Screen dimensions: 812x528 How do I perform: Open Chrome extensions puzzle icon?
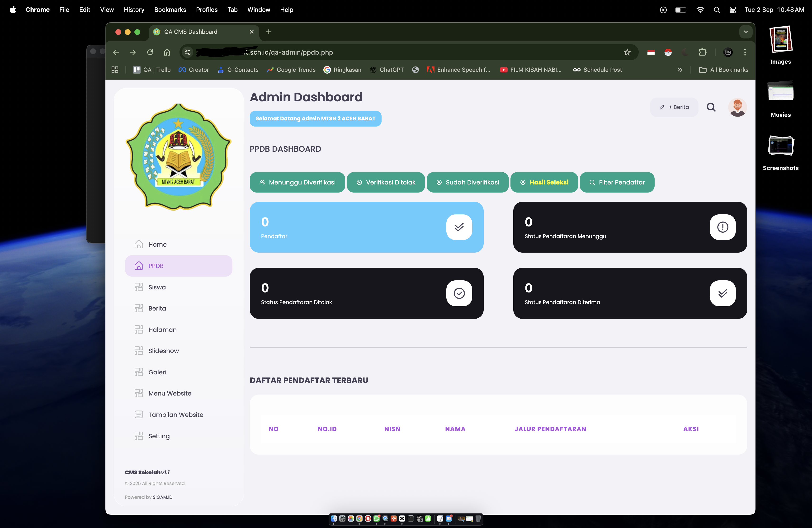pos(702,52)
